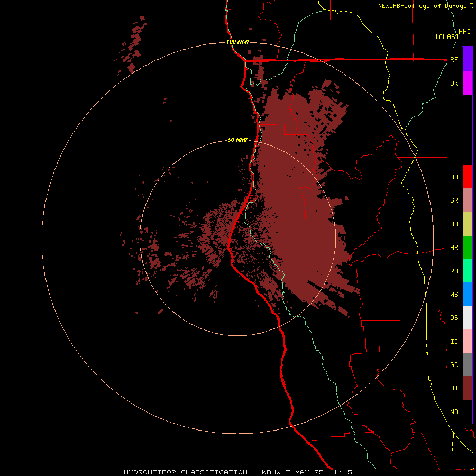
Task: Click the ND legend label
Action: click(454, 412)
